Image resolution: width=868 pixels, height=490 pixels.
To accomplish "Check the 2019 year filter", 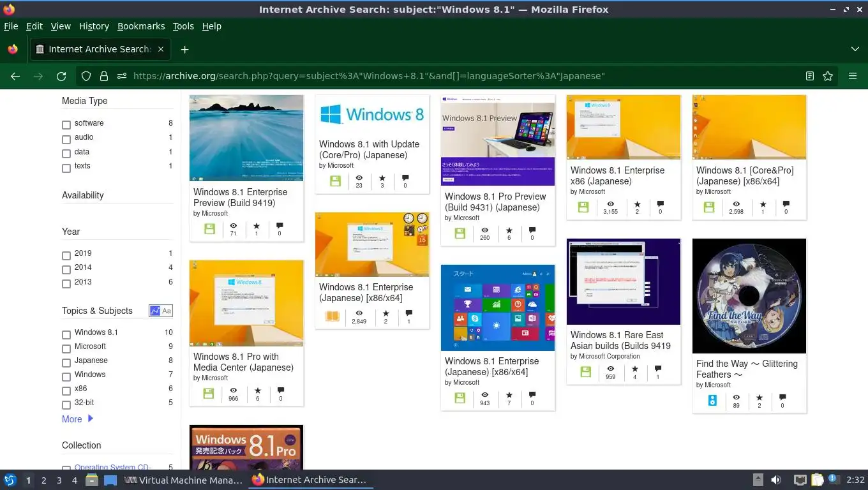I will pos(66,255).
